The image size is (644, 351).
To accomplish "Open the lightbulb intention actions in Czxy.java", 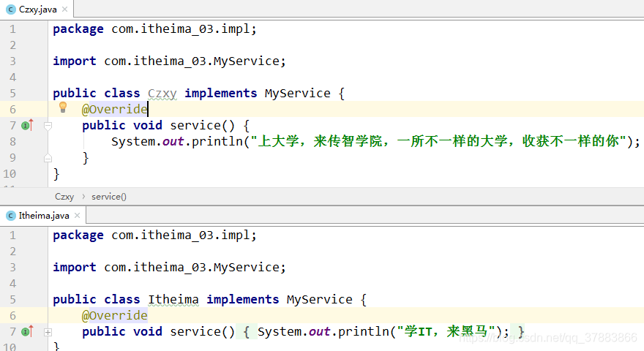I will 63,107.
